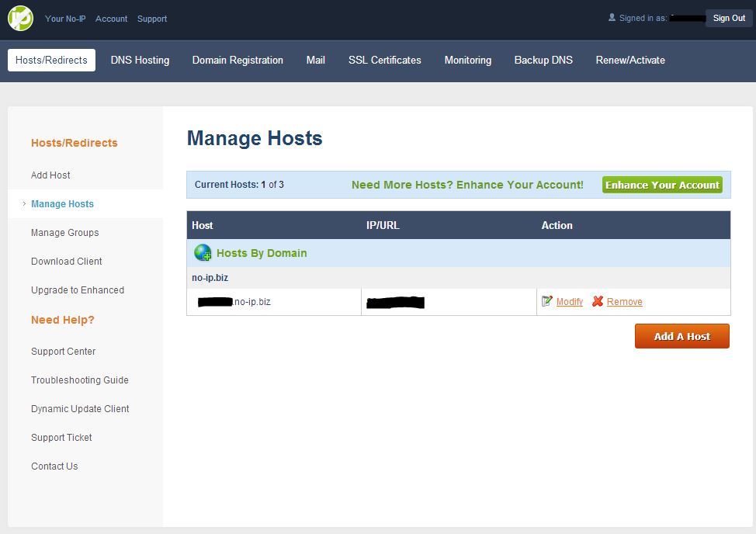
Task: Open the Account top menu
Action: click(x=111, y=19)
